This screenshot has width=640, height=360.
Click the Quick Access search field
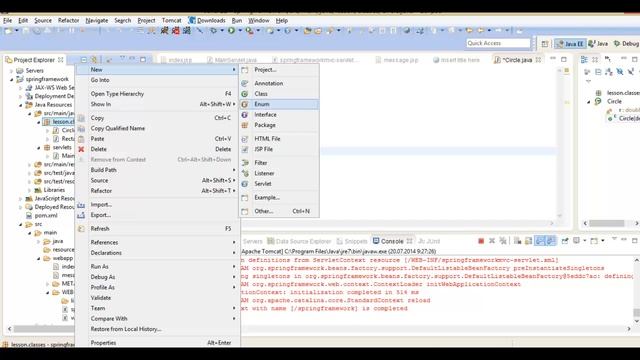pos(498,43)
